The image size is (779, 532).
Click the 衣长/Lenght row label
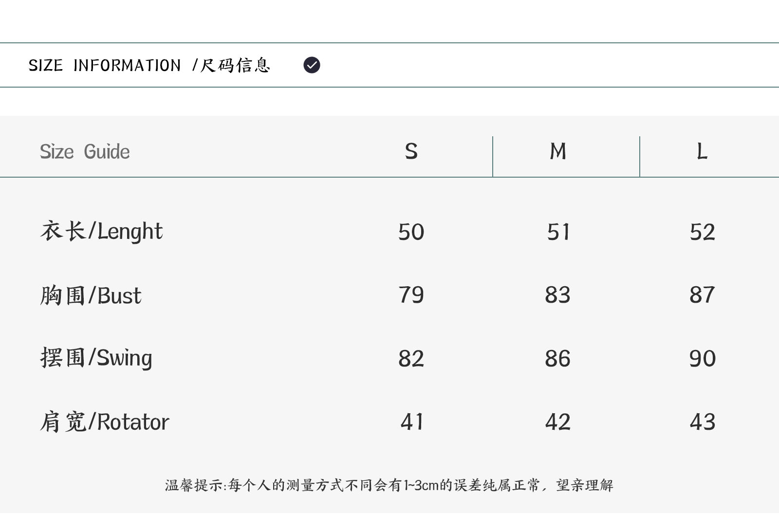pyautogui.click(x=101, y=231)
